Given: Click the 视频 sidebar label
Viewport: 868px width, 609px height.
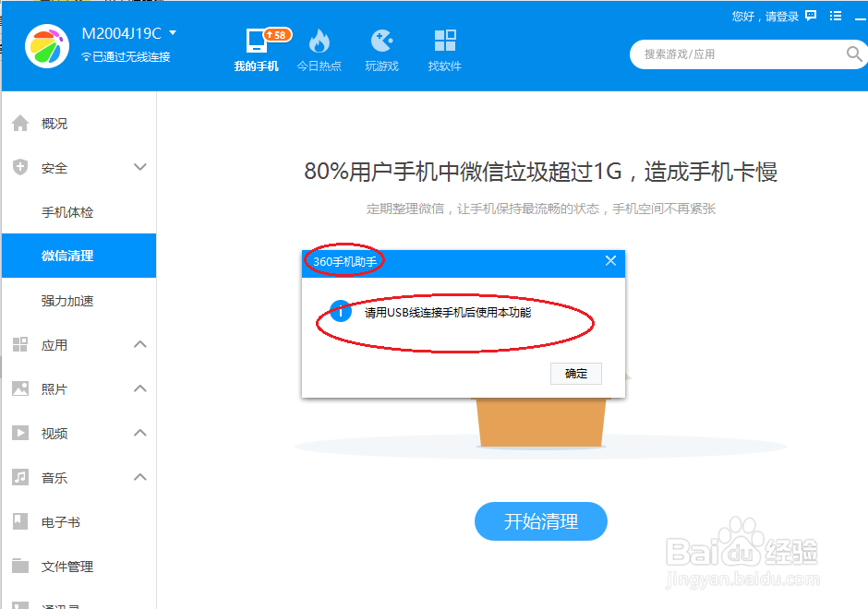Looking at the screenshot, I should tap(54, 434).
